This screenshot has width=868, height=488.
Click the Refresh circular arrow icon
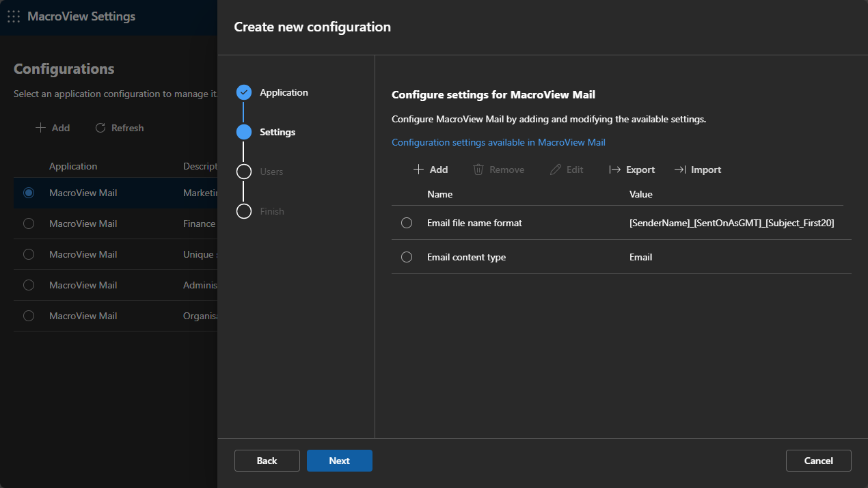(100, 128)
